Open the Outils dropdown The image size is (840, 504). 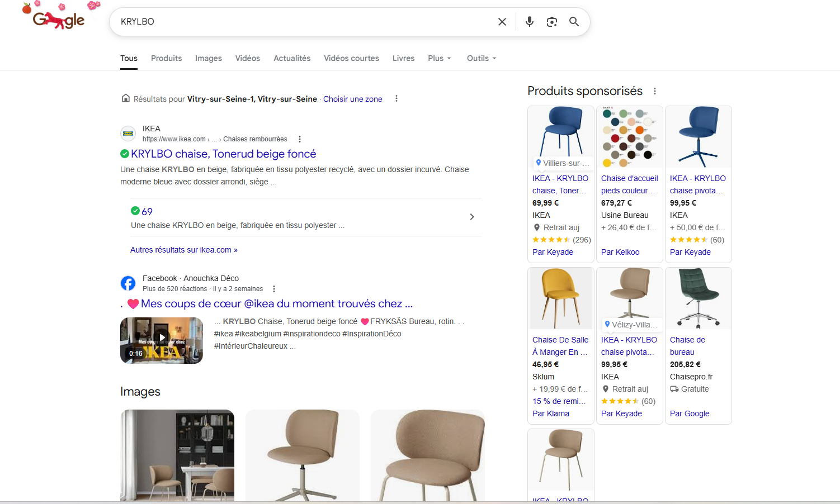(x=481, y=58)
